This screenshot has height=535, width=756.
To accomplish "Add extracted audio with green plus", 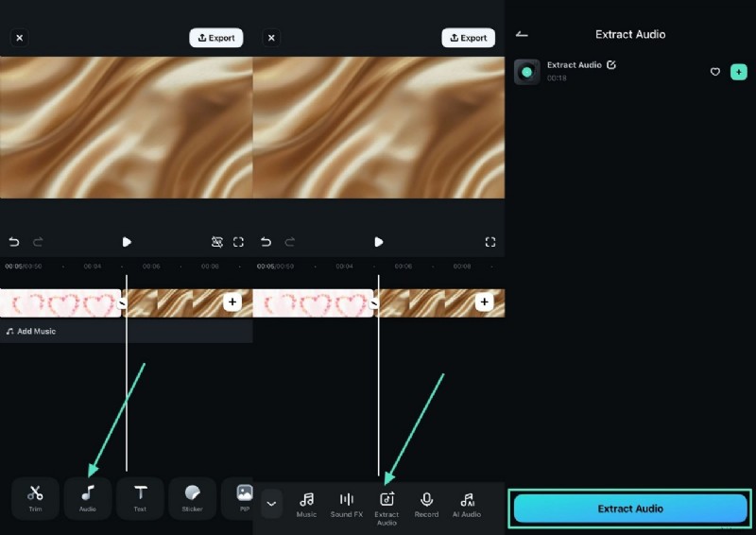I will (739, 72).
